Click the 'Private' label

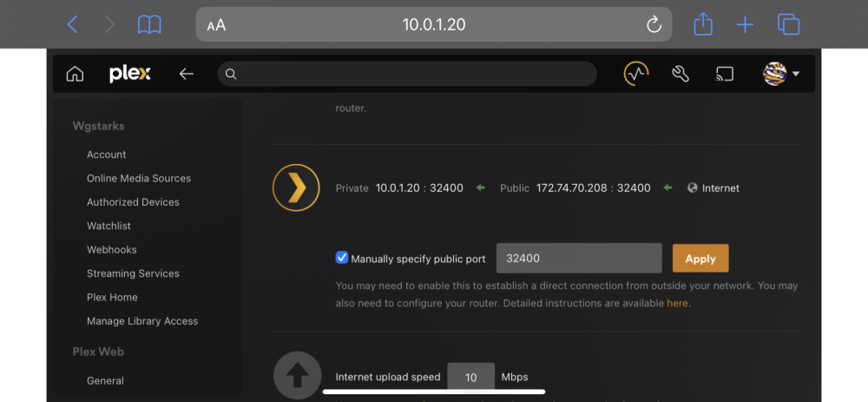[x=352, y=188]
